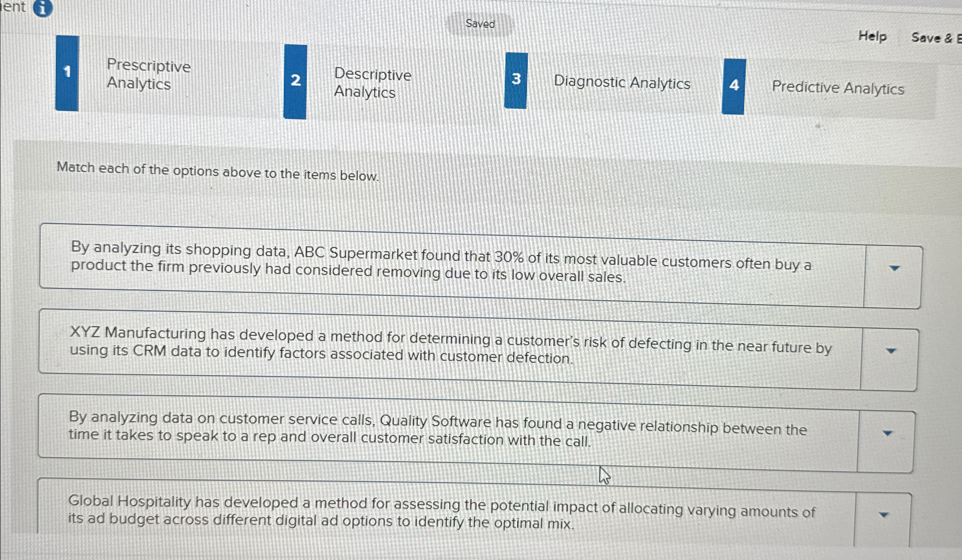Image resolution: width=962 pixels, height=560 pixels.
Task: Click the Saved status indicator
Action: [x=480, y=24]
